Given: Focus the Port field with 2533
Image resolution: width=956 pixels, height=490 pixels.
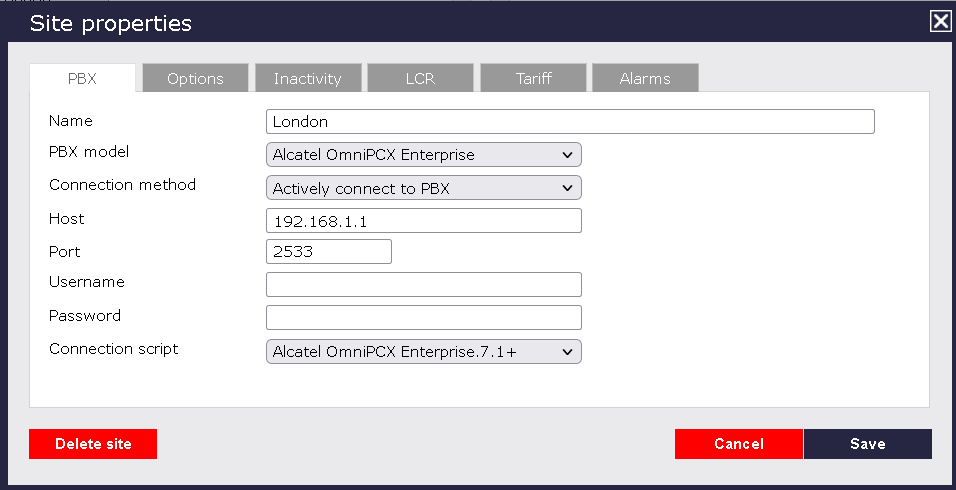Looking at the screenshot, I should coord(328,252).
